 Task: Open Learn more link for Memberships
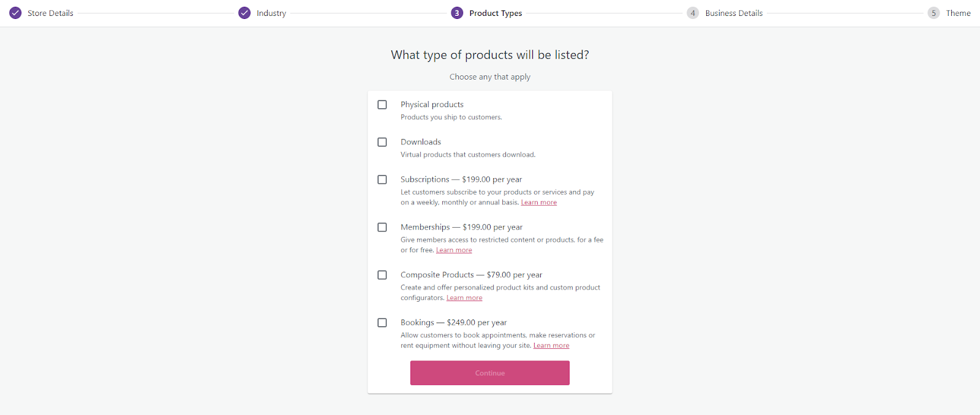click(x=454, y=250)
